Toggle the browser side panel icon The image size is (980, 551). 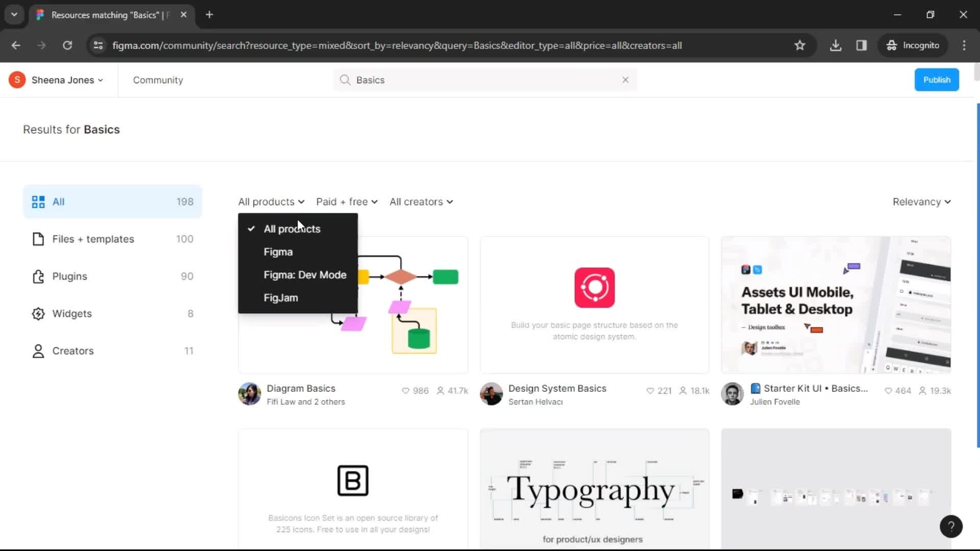(x=862, y=45)
